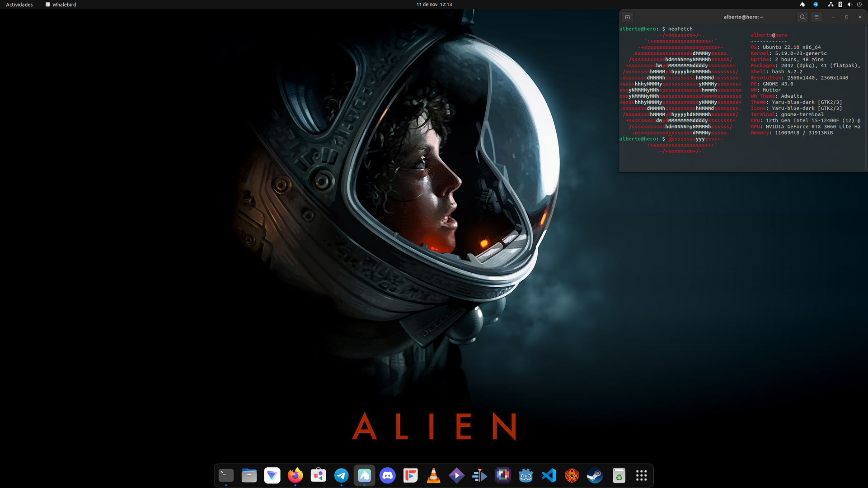Open terminal search

pyautogui.click(x=802, y=17)
